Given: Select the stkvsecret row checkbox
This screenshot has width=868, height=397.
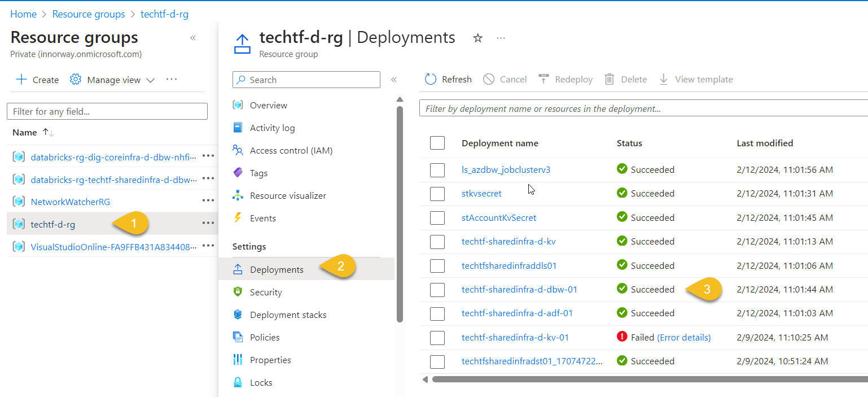Looking at the screenshot, I should click(x=437, y=193).
